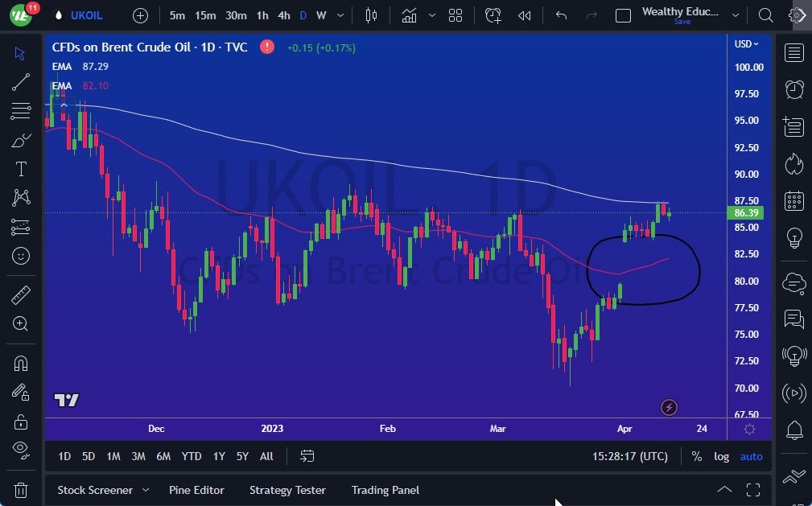Toggle magnet mode for drawings
Image resolution: width=812 pixels, height=506 pixels.
pyautogui.click(x=21, y=364)
